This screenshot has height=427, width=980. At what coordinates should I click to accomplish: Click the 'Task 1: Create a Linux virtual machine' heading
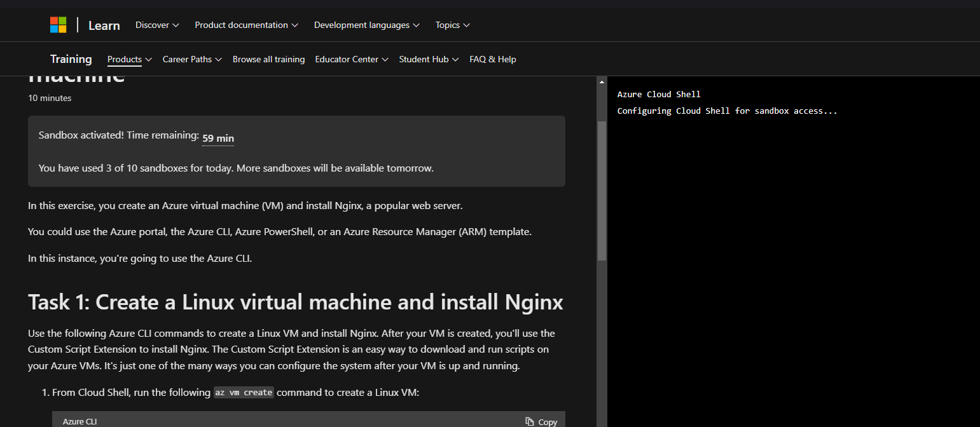[296, 302]
